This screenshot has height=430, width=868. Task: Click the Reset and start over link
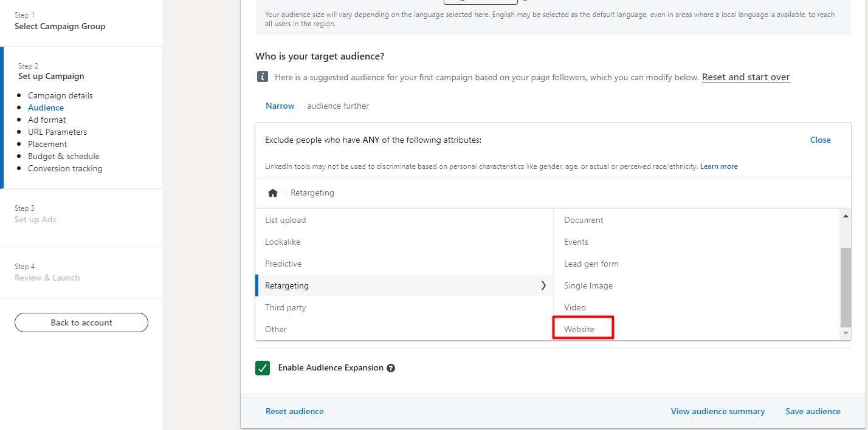746,77
